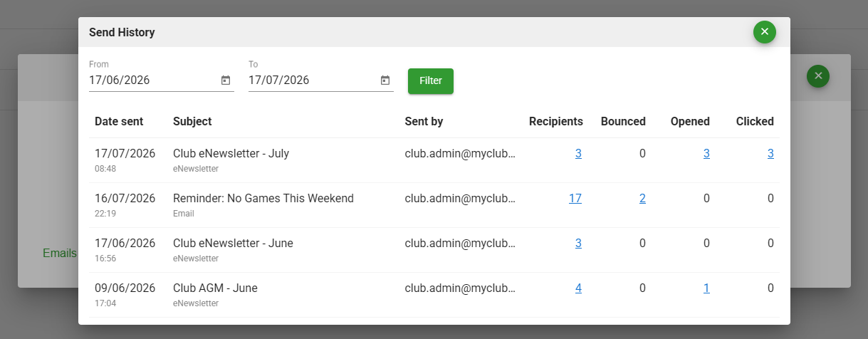The height and width of the screenshot is (339, 868).
Task: Click the Email type label under Reminder
Action: coord(184,214)
